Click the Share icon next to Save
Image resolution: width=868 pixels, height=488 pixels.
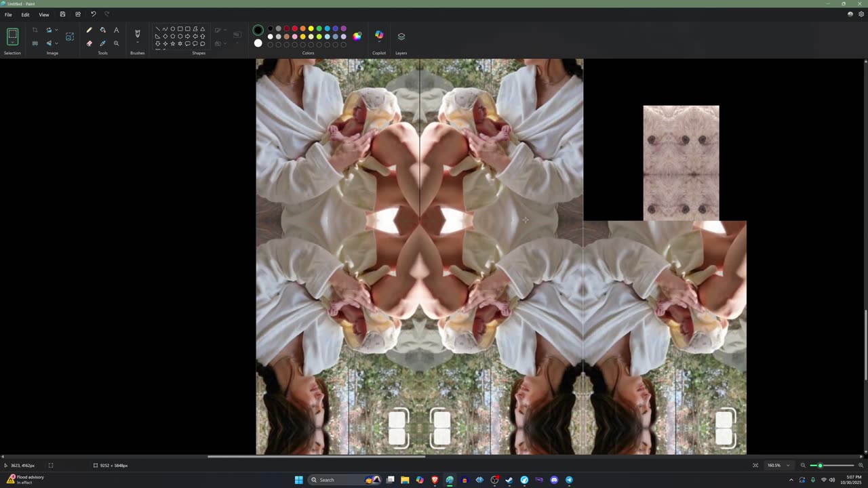point(78,14)
